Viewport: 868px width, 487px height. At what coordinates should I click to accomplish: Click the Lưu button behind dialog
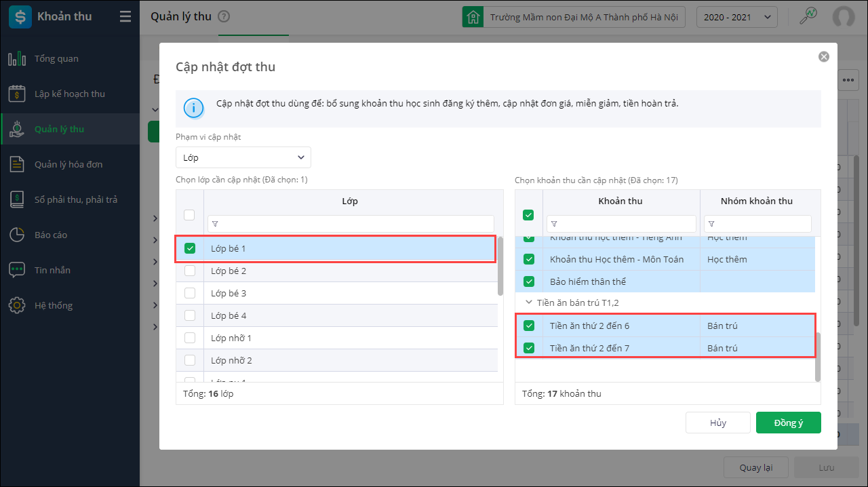tap(826, 467)
